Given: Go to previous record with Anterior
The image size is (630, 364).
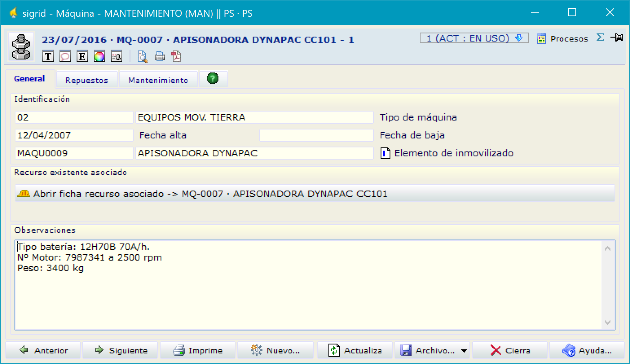Looking at the screenshot, I should click(43, 350).
